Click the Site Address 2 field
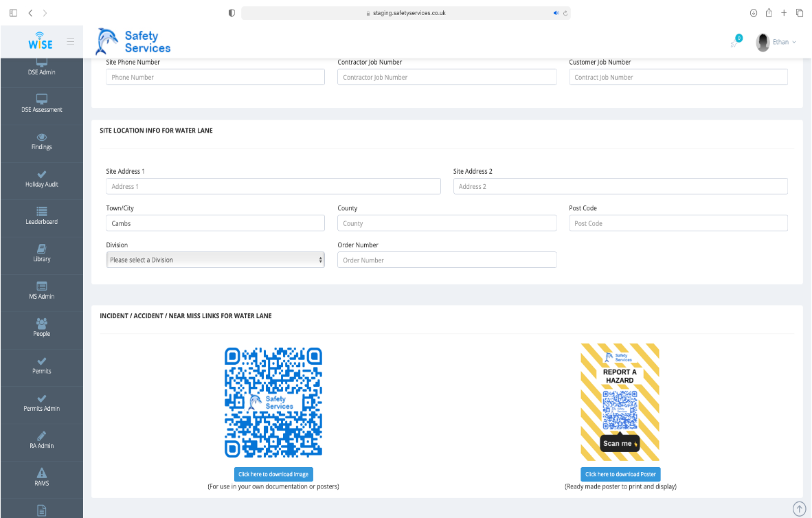Viewport: 812px width, 518px height. click(x=620, y=186)
